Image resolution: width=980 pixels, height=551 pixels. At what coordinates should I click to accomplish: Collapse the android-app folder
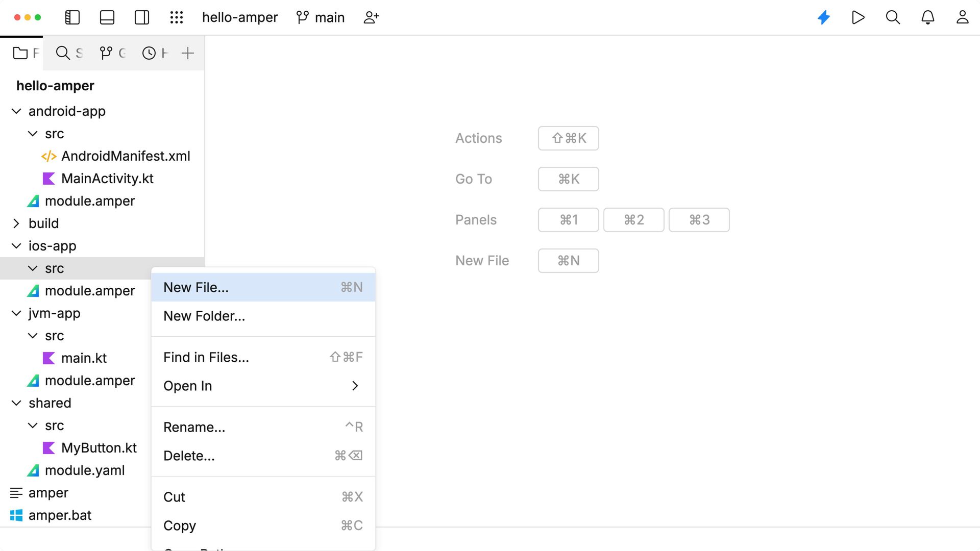coord(16,111)
